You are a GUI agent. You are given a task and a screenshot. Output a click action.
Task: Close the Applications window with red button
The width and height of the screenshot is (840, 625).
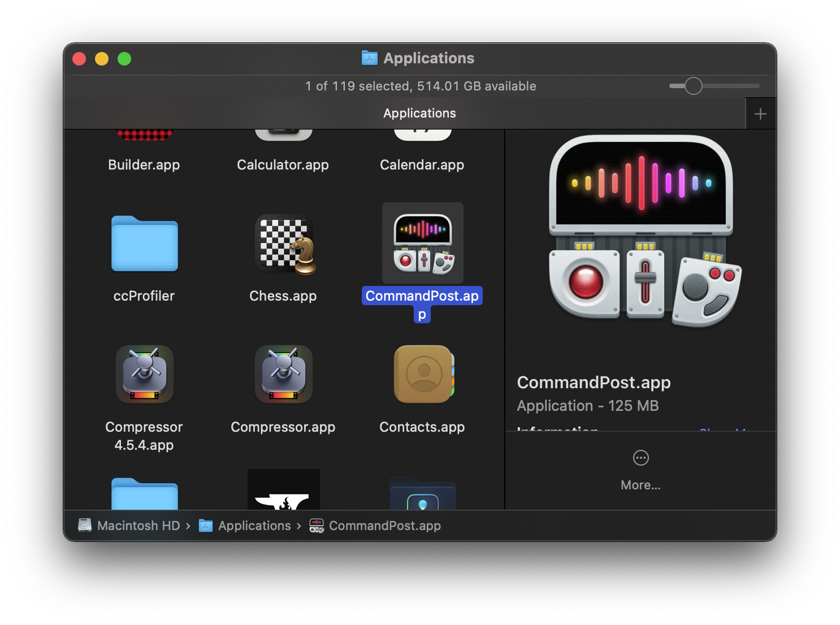tap(79, 59)
